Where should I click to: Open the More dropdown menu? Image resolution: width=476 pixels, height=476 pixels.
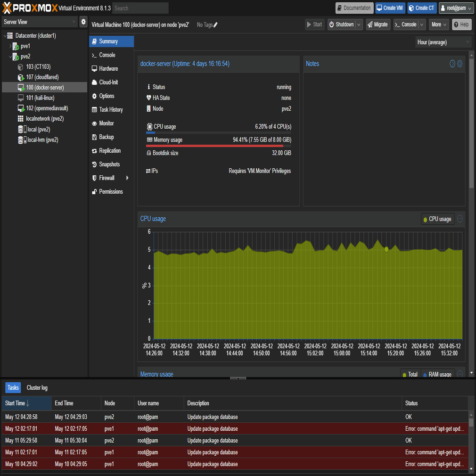point(439,25)
